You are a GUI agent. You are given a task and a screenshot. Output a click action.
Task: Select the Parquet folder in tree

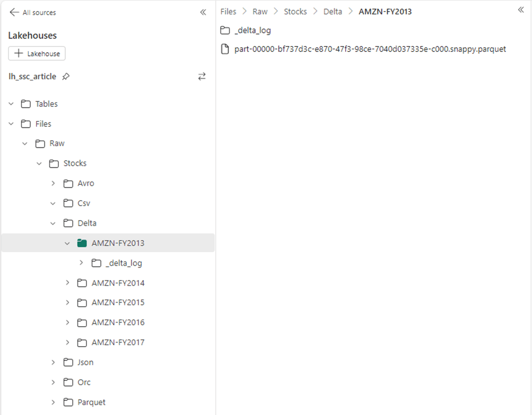coord(91,403)
